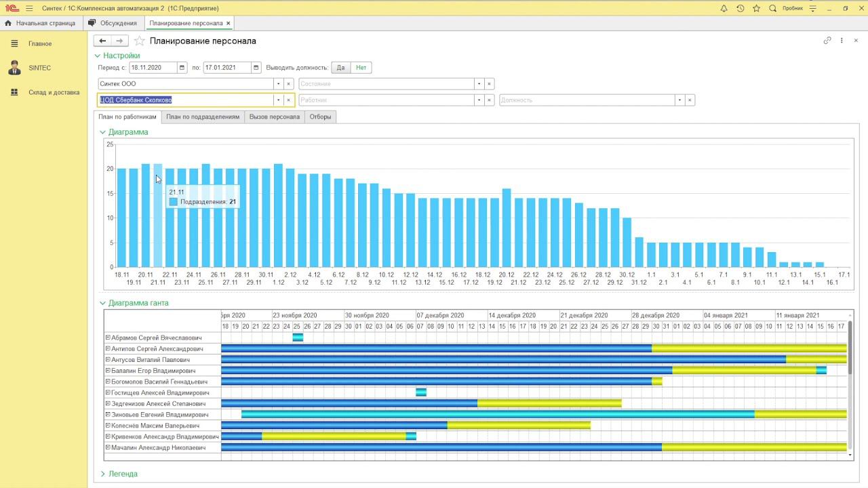Copy link to this form icon
This screenshot has height=488, width=868.
827,41
